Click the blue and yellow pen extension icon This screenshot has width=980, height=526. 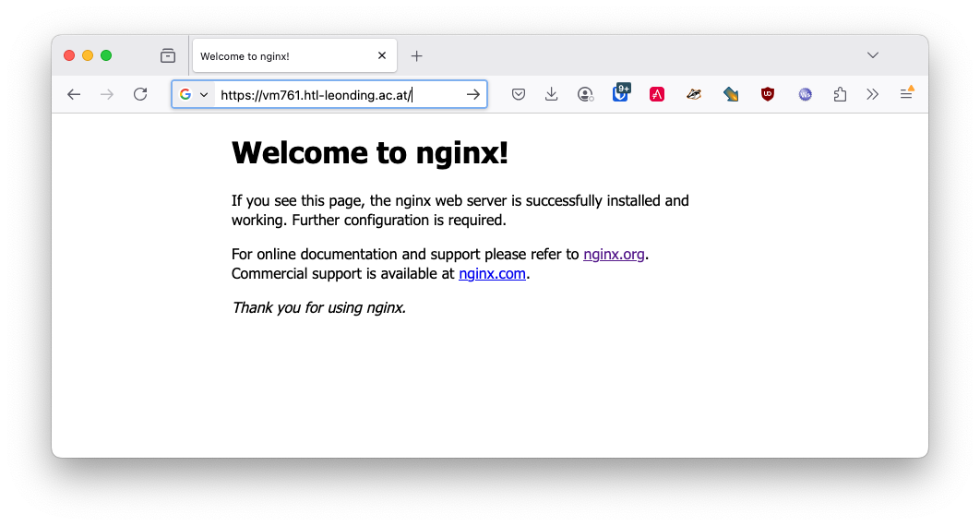pyautogui.click(x=731, y=94)
